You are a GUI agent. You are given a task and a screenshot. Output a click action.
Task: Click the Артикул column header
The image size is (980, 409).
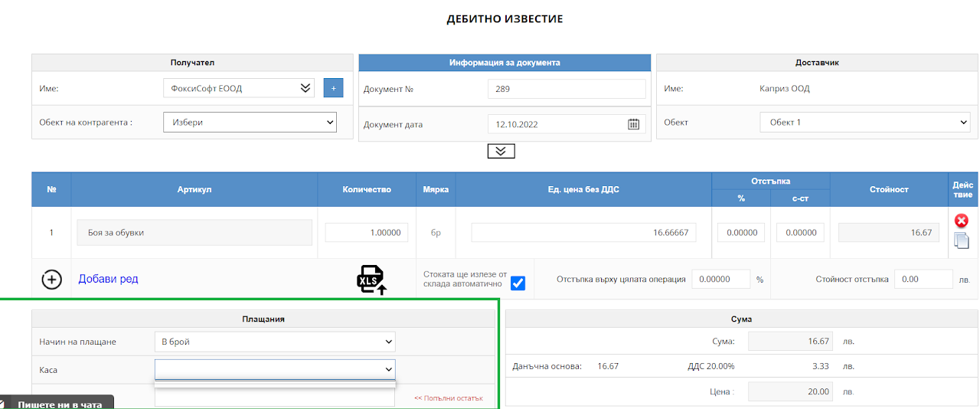point(194,190)
